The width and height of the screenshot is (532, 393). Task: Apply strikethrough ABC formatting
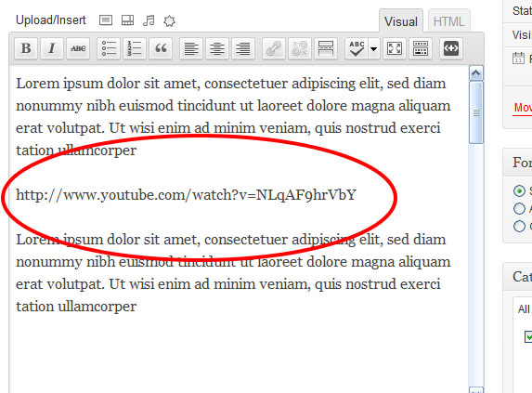78,48
